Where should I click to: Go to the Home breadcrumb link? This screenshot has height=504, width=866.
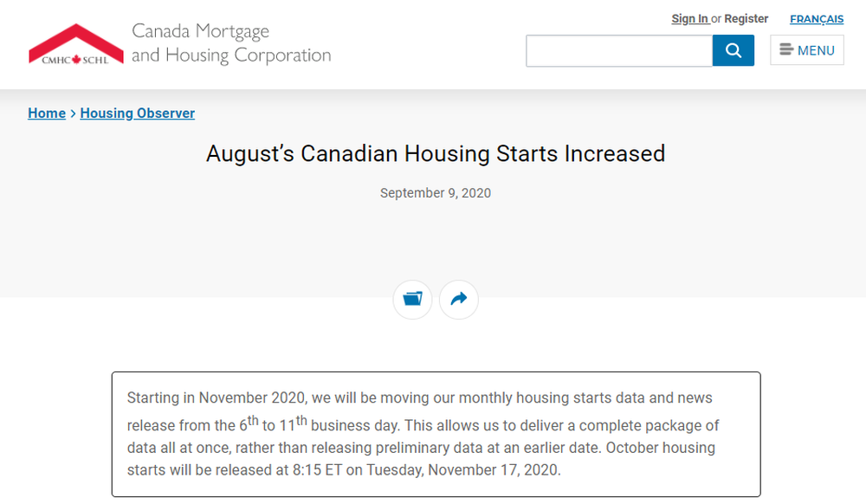47,113
